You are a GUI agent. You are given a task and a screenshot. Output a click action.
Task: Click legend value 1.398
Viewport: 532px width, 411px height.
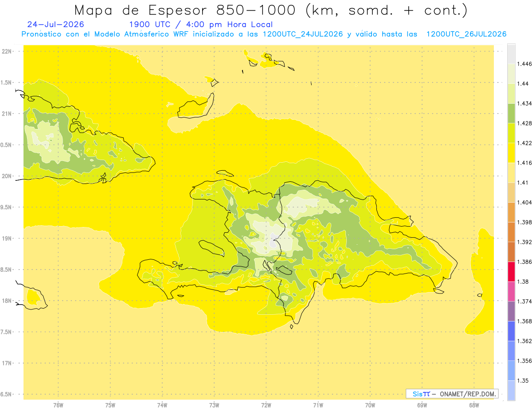[x=524, y=222]
